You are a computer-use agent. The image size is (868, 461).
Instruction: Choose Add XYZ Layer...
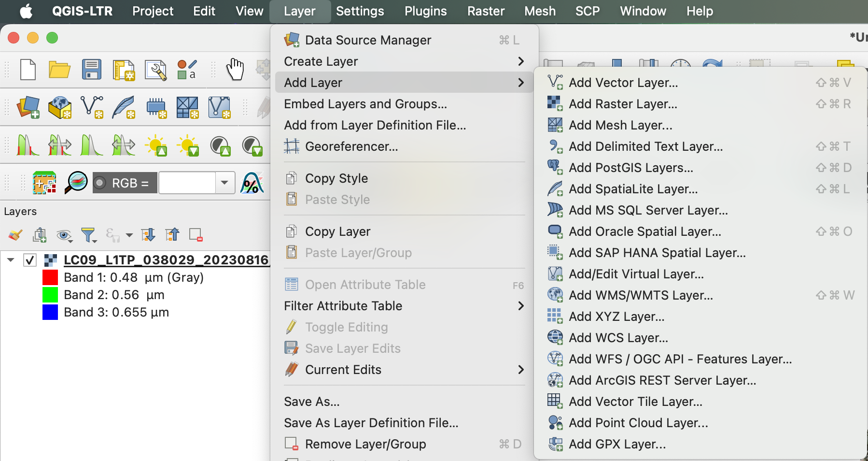(x=700, y=317)
